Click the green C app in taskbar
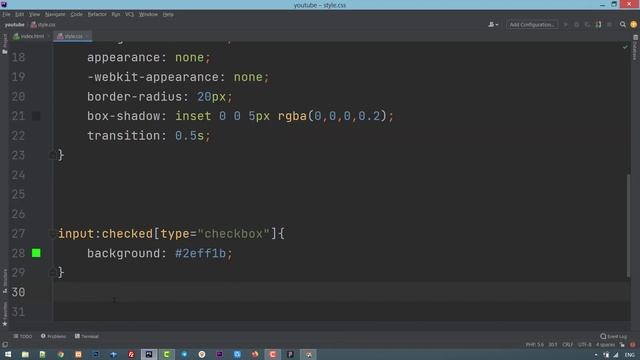 pos(167,355)
